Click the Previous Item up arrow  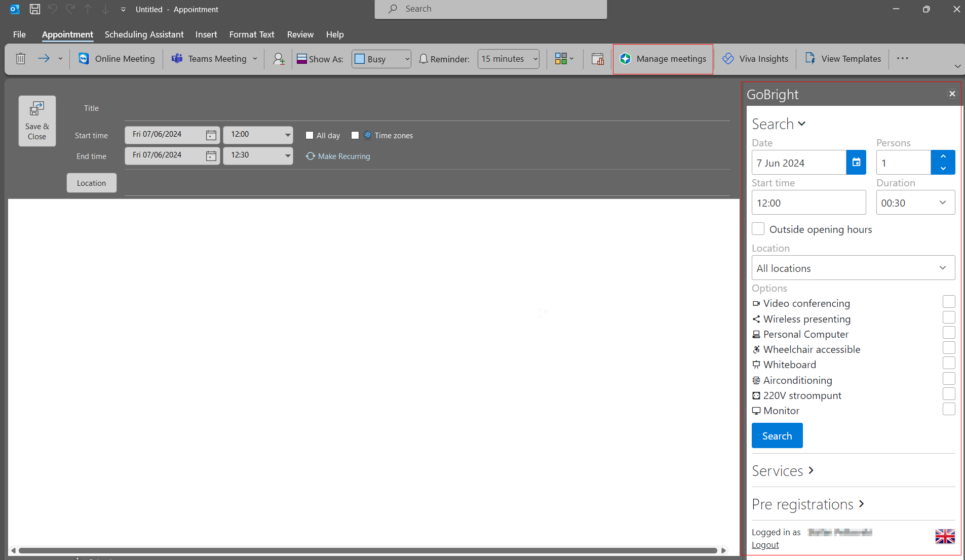point(88,9)
